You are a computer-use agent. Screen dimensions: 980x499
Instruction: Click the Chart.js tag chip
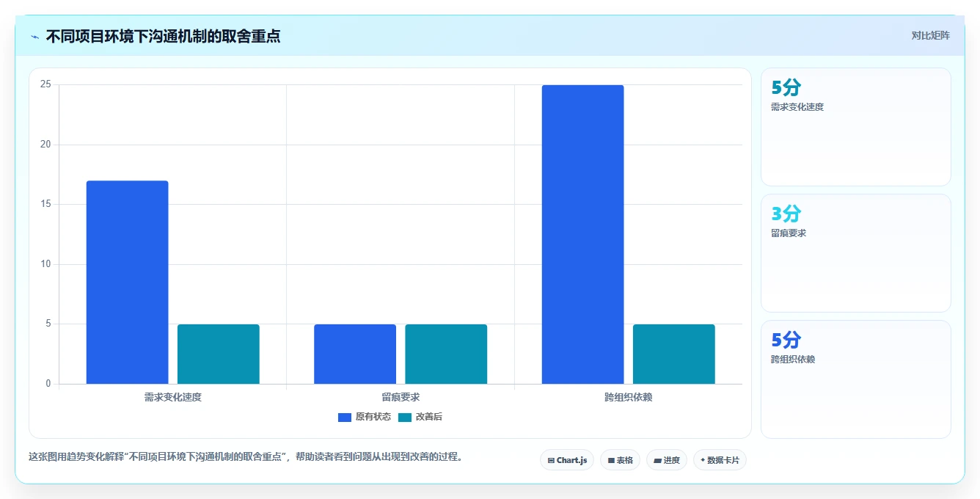click(x=567, y=460)
